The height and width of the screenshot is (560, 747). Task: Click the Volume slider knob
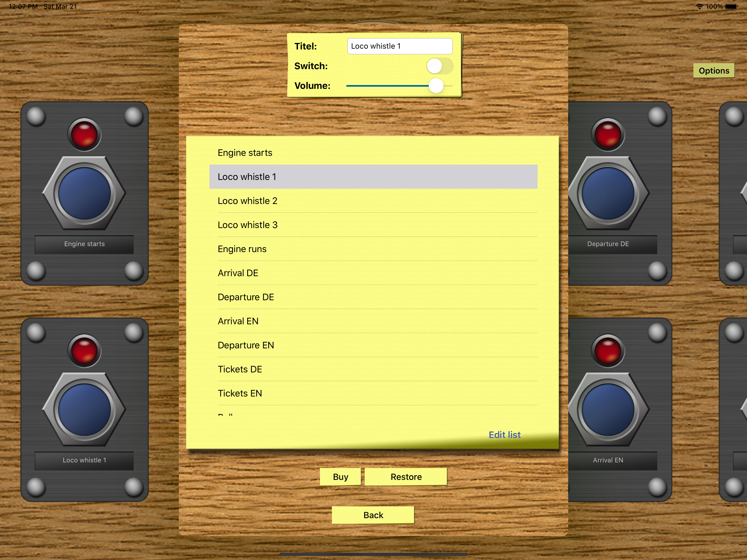click(x=436, y=86)
